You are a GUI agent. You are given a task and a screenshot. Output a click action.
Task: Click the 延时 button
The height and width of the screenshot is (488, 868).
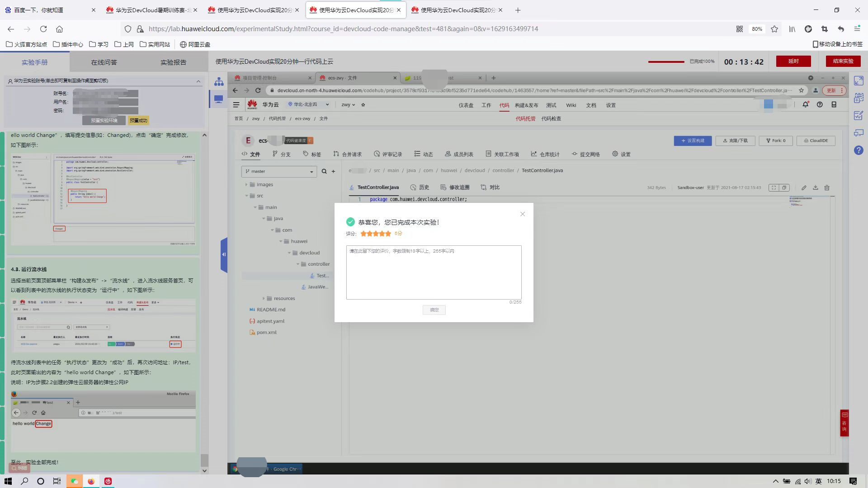click(793, 61)
